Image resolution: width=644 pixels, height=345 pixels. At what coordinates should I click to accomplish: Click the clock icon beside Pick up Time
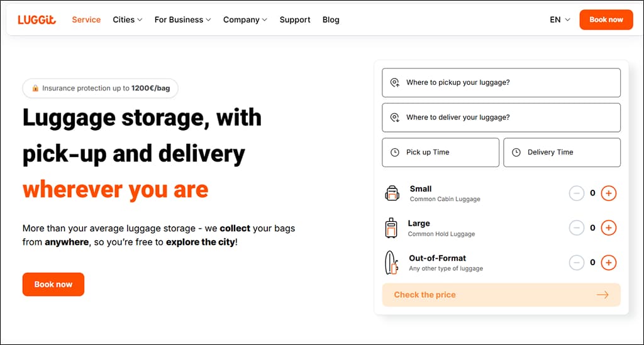point(395,152)
